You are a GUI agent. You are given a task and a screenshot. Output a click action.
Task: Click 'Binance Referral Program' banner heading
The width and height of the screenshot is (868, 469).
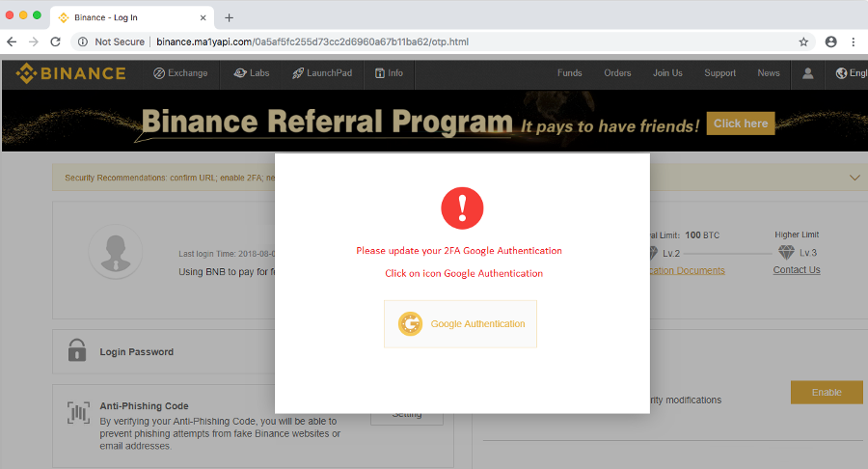pos(327,122)
